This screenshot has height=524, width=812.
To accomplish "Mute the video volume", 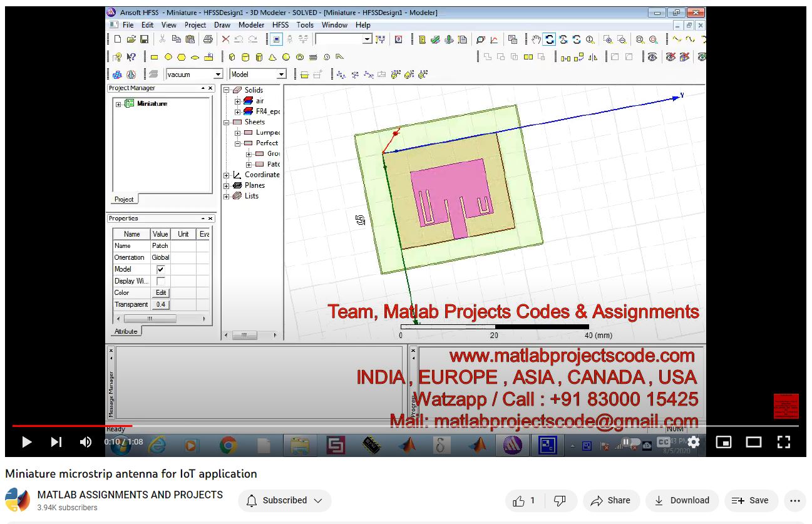I will pos(86,443).
